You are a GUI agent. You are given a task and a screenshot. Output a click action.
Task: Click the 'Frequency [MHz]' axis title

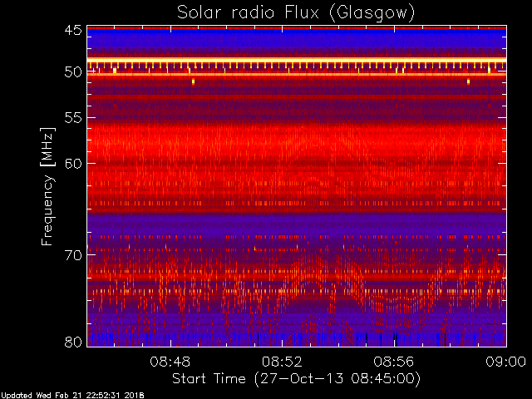(47, 186)
